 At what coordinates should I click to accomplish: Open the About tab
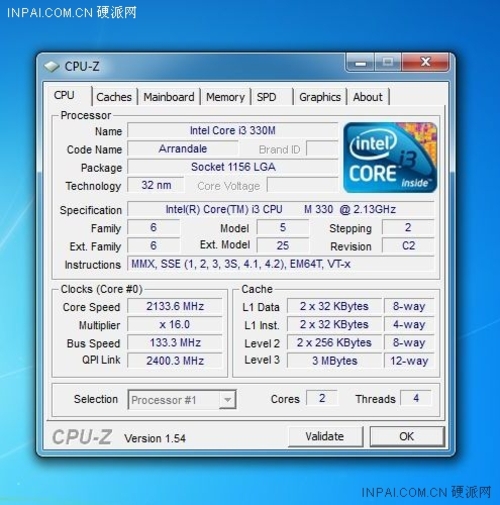pos(368,97)
